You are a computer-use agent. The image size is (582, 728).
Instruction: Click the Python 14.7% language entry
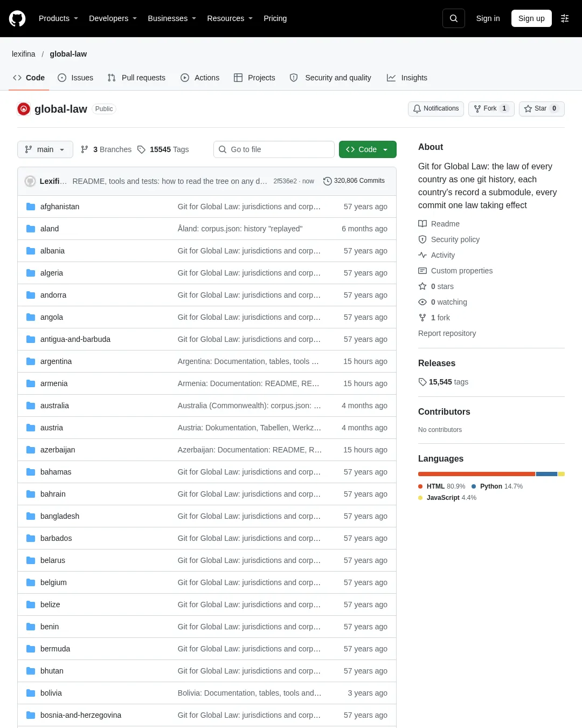tap(497, 486)
